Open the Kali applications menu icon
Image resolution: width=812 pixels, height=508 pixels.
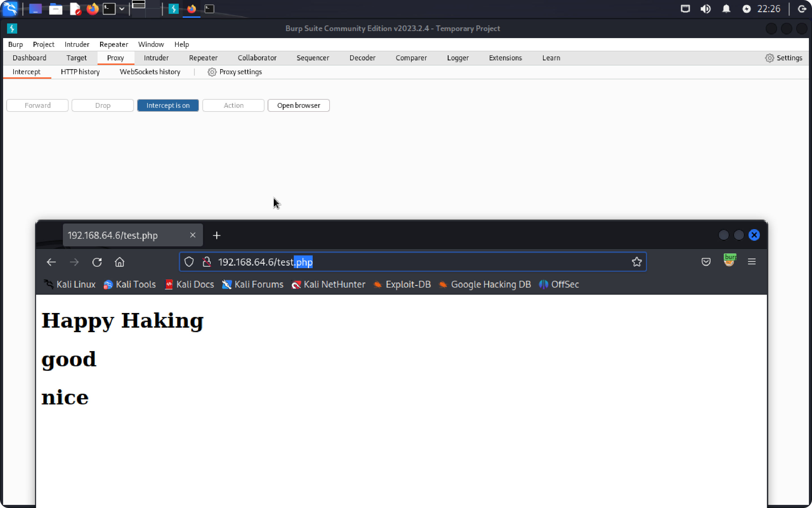coord(10,9)
